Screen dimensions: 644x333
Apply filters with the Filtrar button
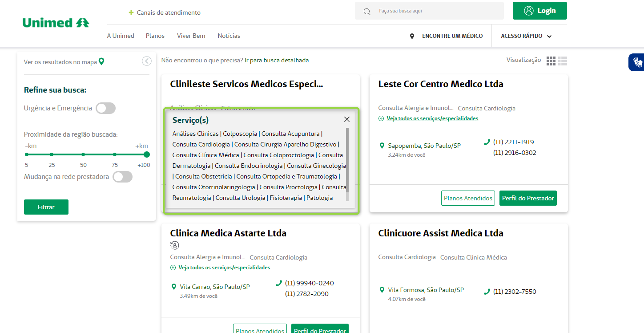(46, 207)
